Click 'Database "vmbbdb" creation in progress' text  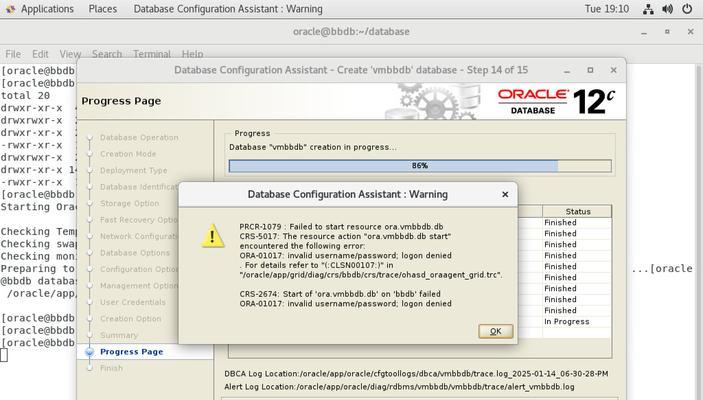click(312, 147)
